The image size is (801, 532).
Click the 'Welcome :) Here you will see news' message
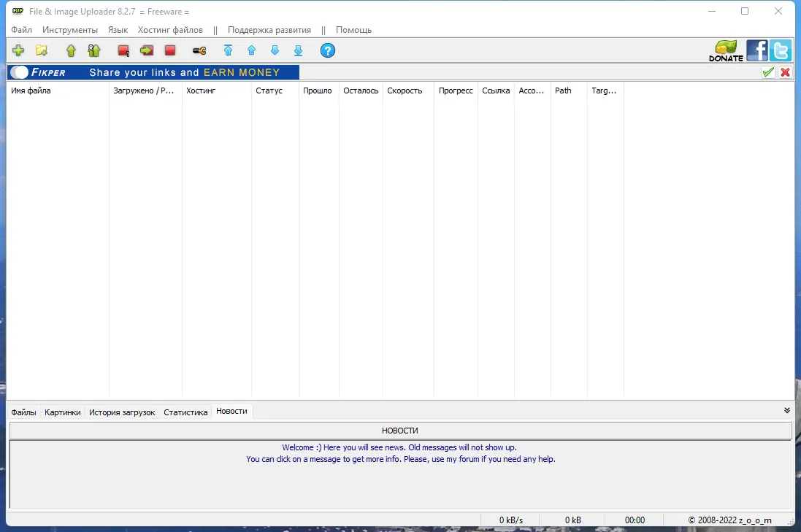[x=399, y=447]
